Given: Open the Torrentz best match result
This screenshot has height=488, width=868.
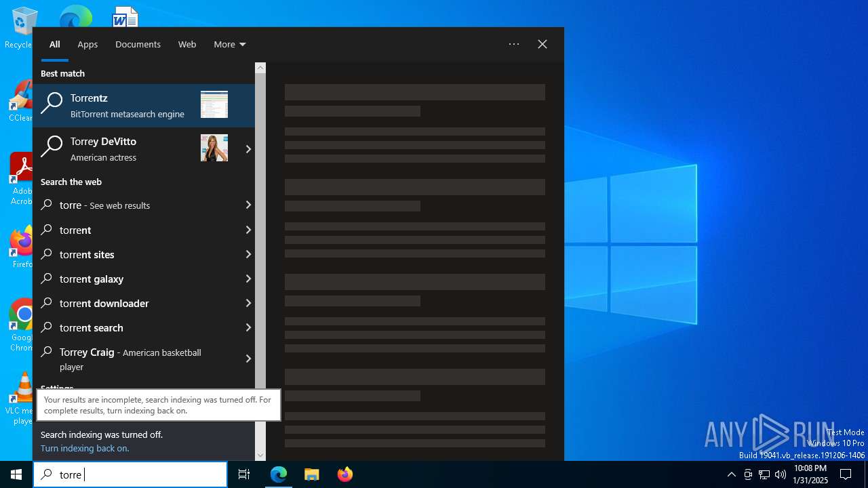Looking at the screenshot, I should click(x=144, y=106).
